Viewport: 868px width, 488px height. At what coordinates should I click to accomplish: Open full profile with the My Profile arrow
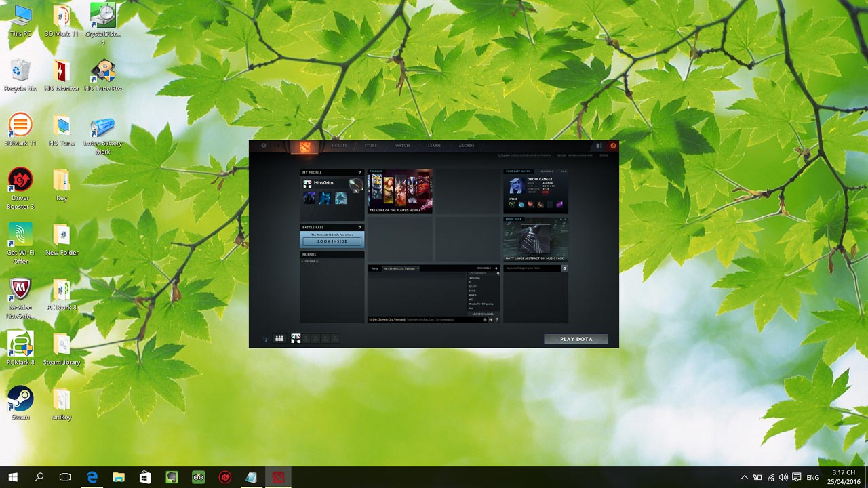[359, 173]
